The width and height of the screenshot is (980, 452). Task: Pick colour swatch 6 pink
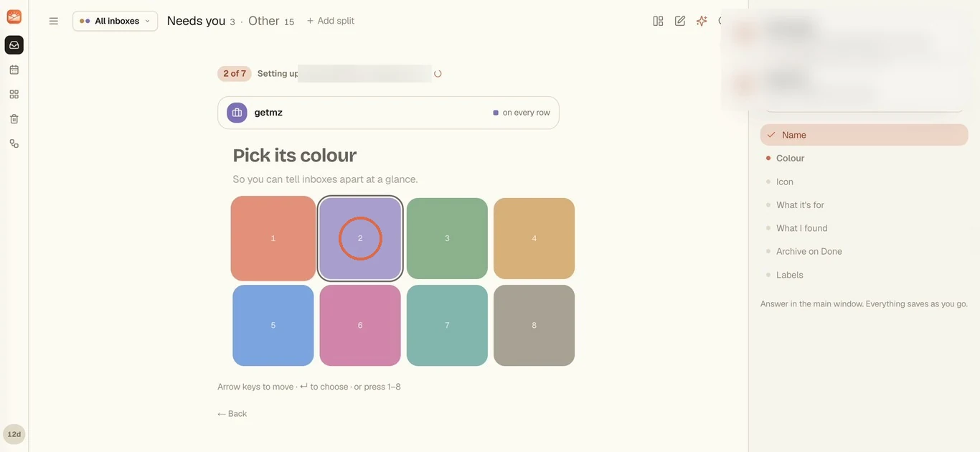click(x=360, y=325)
